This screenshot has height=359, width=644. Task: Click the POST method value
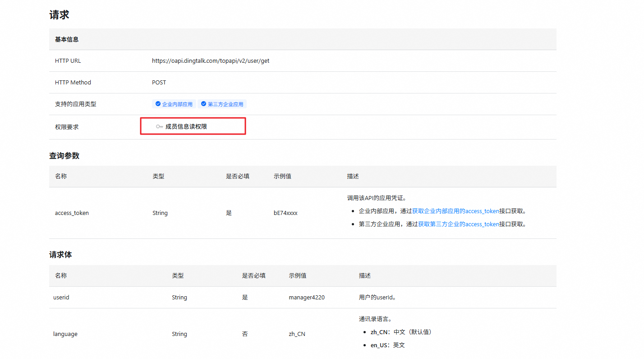click(x=159, y=83)
